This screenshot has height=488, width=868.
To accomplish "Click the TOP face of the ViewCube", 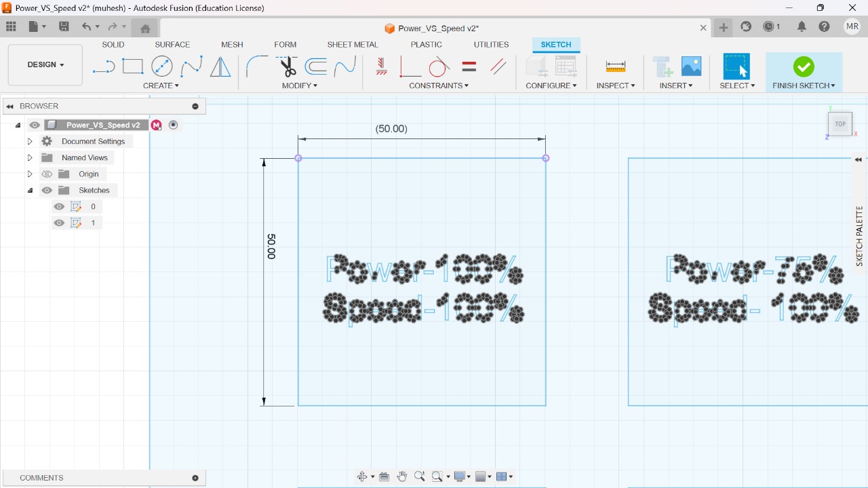I will tap(840, 124).
